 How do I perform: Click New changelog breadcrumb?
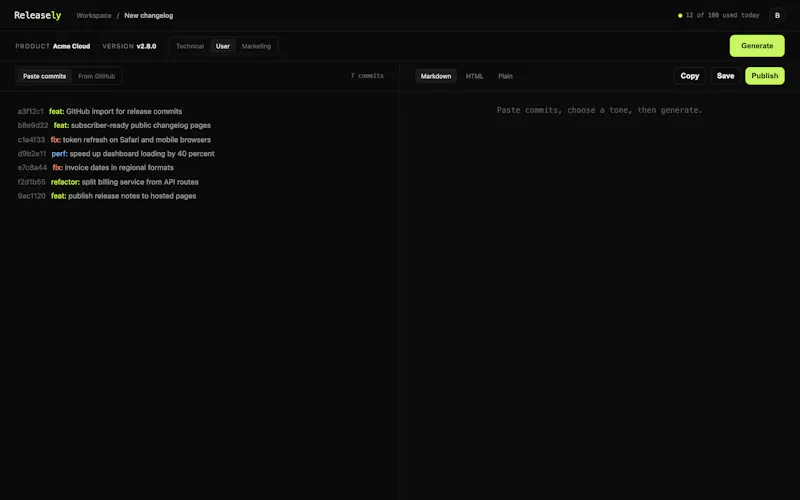coord(148,15)
